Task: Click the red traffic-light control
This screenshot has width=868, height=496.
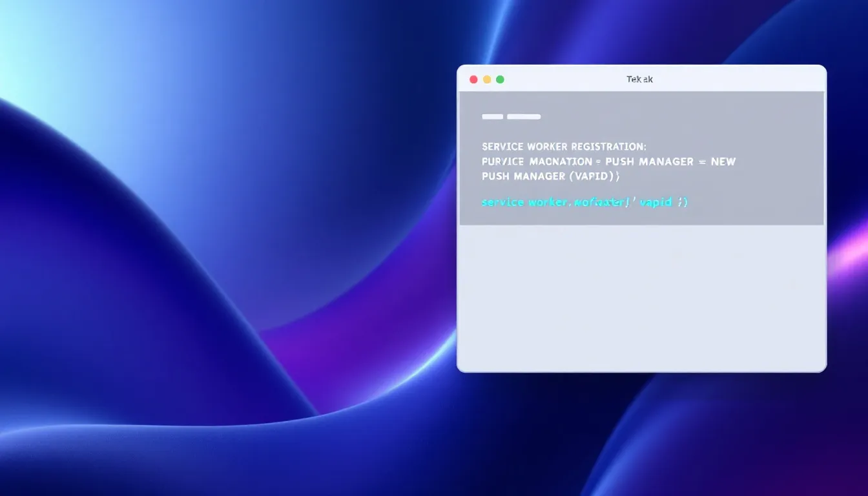Action: point(473,78)
